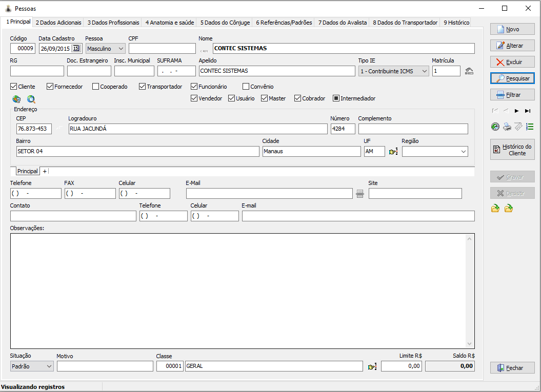Enable the Cooperado checkbox
This screenshot has width=541, height=392.
point(95,86)
